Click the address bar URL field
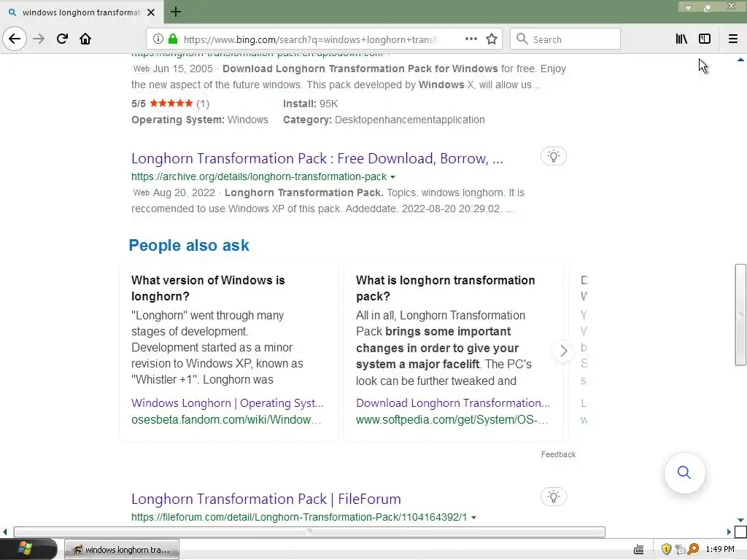The image size is (747, 560). tap(309, 39)
